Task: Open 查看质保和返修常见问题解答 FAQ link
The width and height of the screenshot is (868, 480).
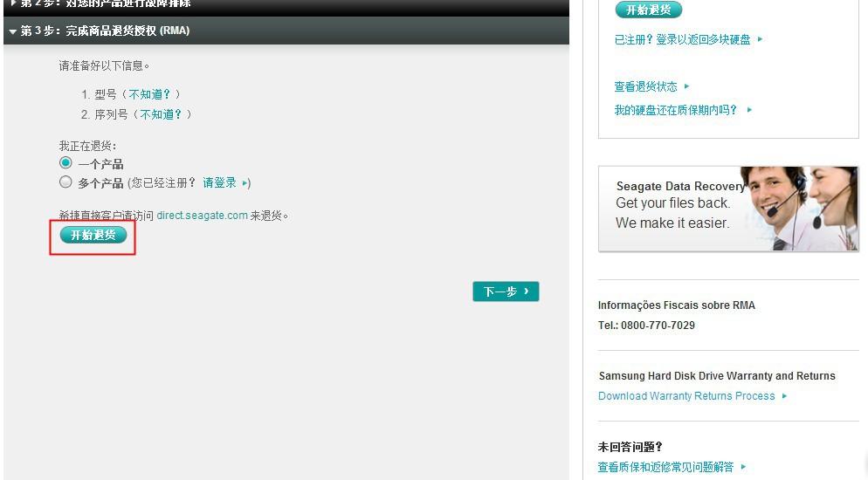Action: coord(665,467)
